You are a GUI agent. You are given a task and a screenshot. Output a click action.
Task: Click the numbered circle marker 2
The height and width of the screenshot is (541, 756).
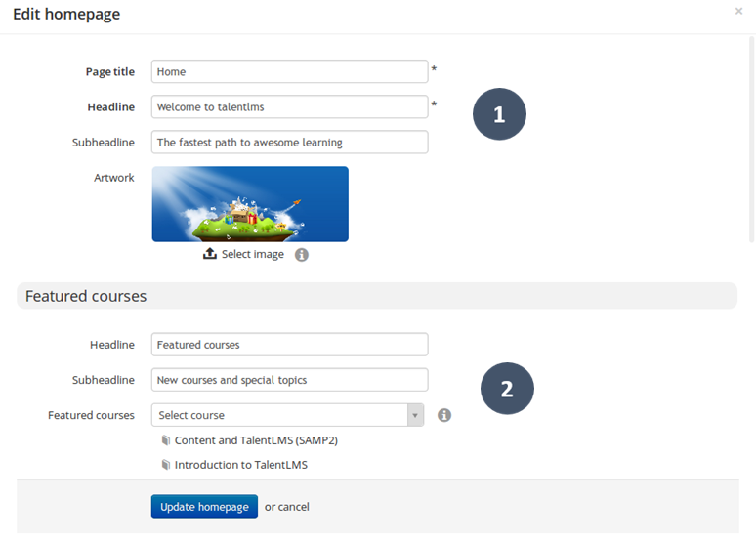[x=507, y=389]
